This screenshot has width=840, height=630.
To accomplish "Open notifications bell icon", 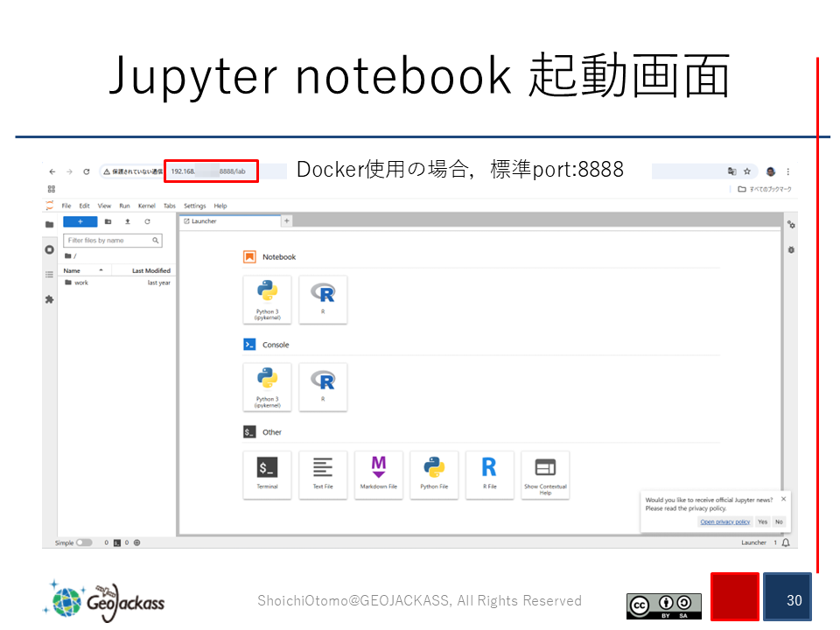I will [786, 542].
